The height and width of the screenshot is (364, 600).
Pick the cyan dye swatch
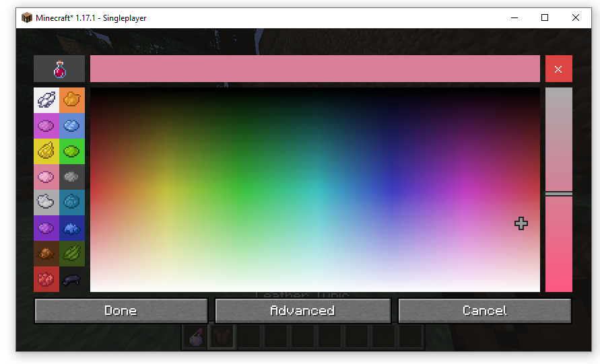pyautogui.click(x=72, y=203)
